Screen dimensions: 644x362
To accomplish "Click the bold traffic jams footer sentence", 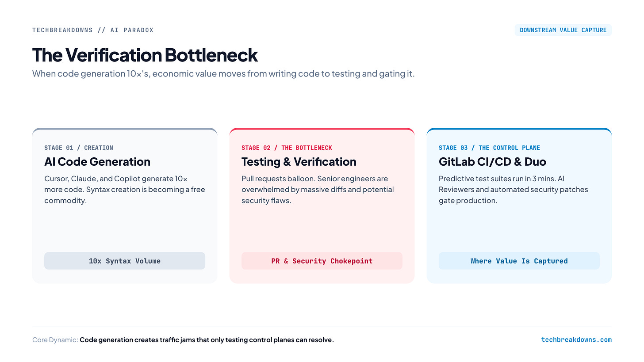I will 207,340.
